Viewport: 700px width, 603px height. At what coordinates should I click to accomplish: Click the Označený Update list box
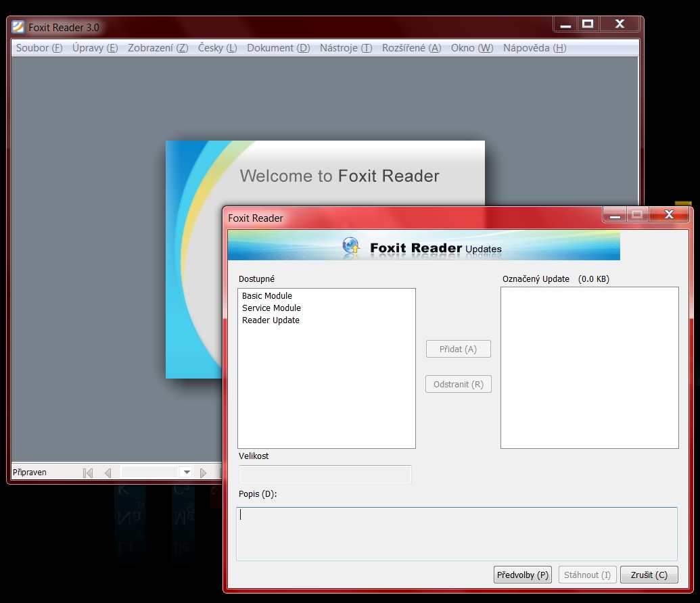[589, 368]
